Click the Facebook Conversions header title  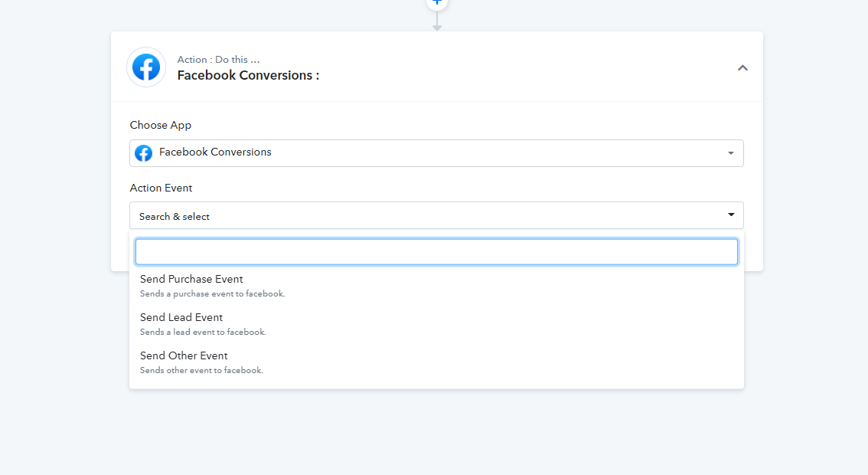point(248,75)
